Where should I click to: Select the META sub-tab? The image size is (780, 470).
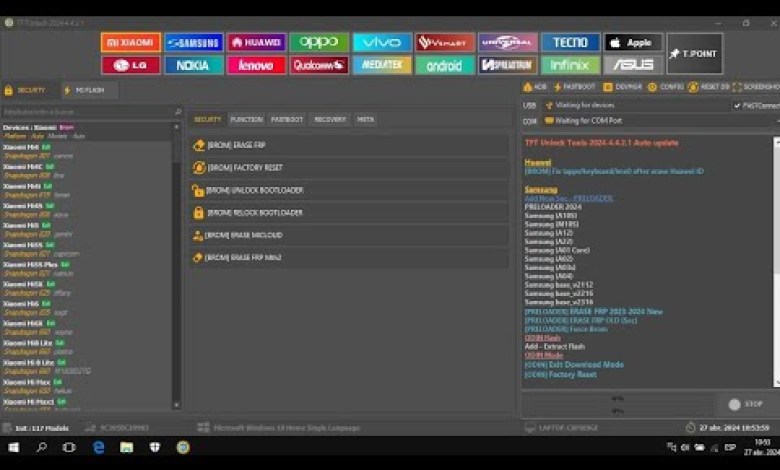(366, 120)
